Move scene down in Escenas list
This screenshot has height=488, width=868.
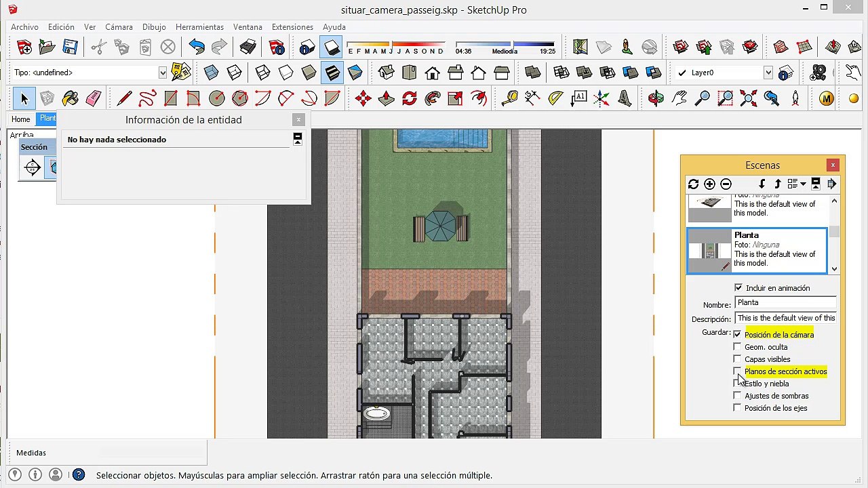(x=762, y=184)
